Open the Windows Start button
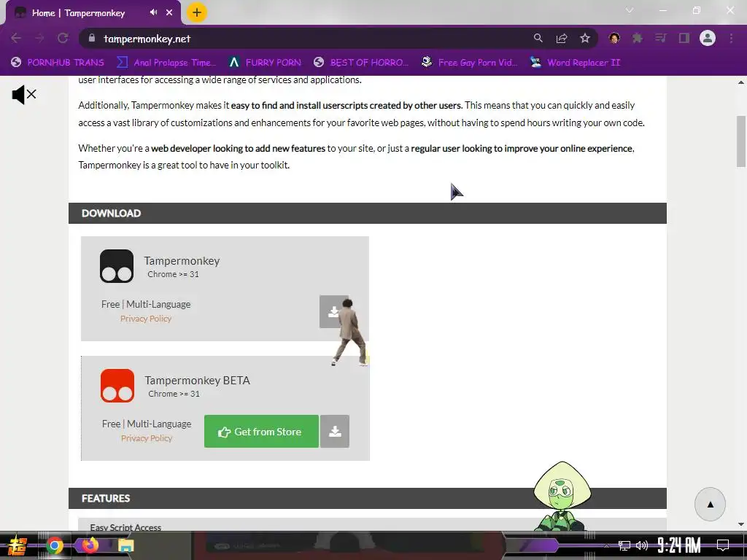This screenshot has width=747, height=560. tap(18, 545)
